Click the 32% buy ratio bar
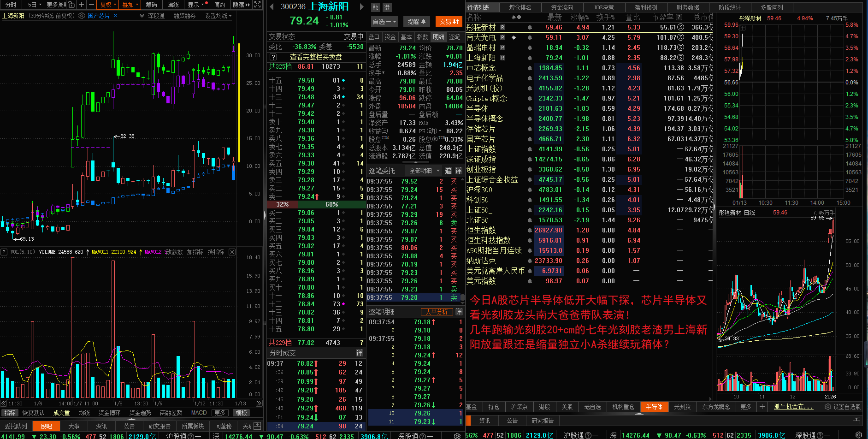 tap(283, 204)
